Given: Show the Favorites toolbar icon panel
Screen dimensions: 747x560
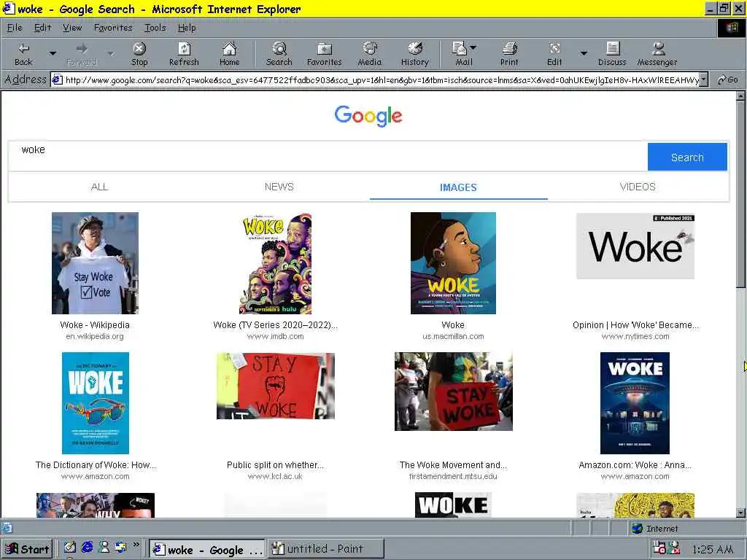Looking at the screenshot, I should tap(325, 54).
